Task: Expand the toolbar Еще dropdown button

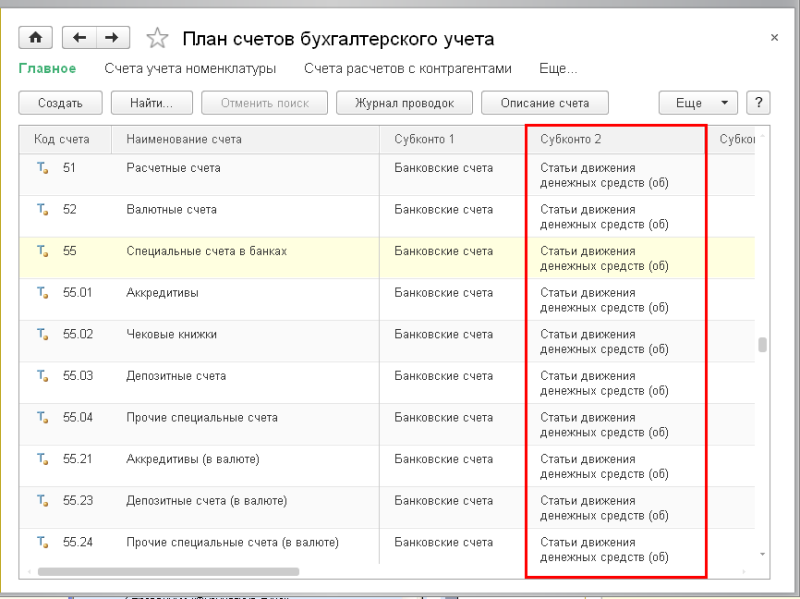Action: click(x=697, y=103)
